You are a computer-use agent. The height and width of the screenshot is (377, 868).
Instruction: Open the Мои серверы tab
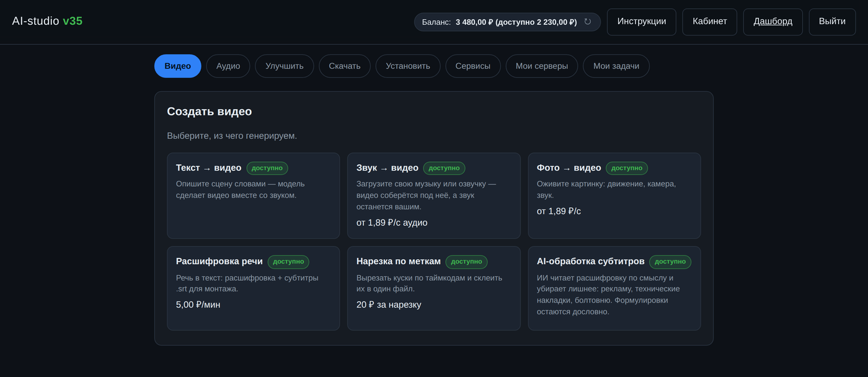pyautogui.click(x=542, y=66)
